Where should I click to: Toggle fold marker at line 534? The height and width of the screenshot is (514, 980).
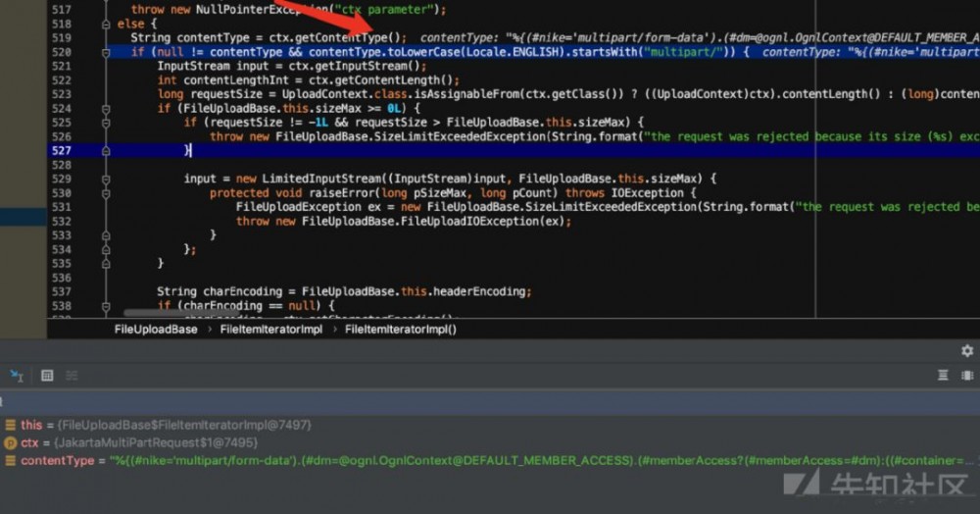[x=106, y=249]
